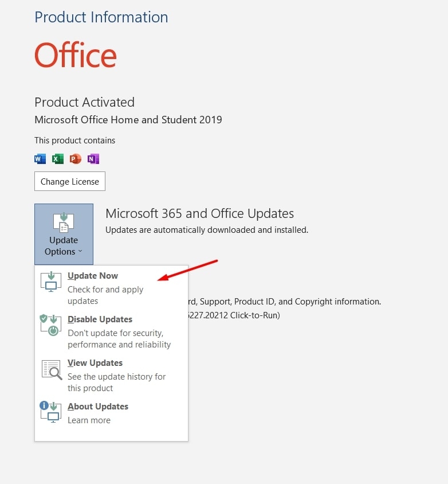Click the OneNote app icon
This screenshot has height=484, width=448.
point(93,159)
